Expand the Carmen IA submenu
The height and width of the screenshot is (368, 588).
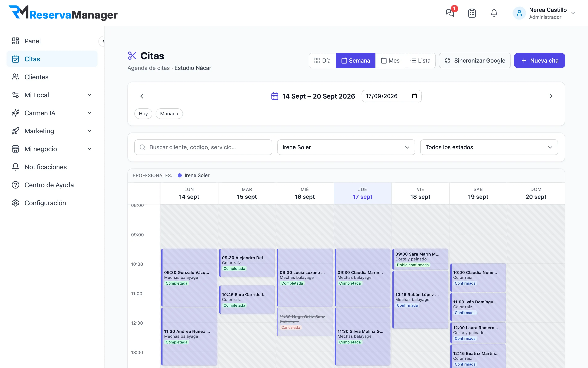[x=89, y=113]
